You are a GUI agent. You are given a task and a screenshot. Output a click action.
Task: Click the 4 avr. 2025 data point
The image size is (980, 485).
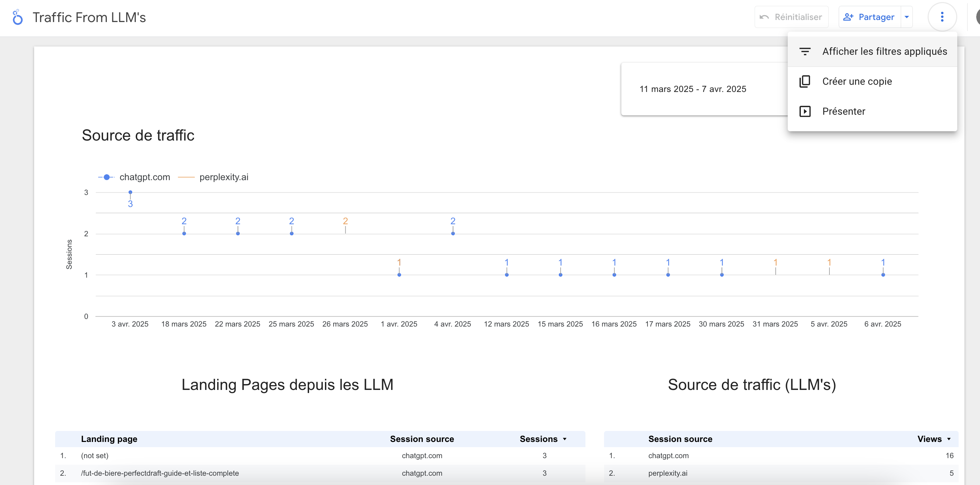[x=453, y=234]
